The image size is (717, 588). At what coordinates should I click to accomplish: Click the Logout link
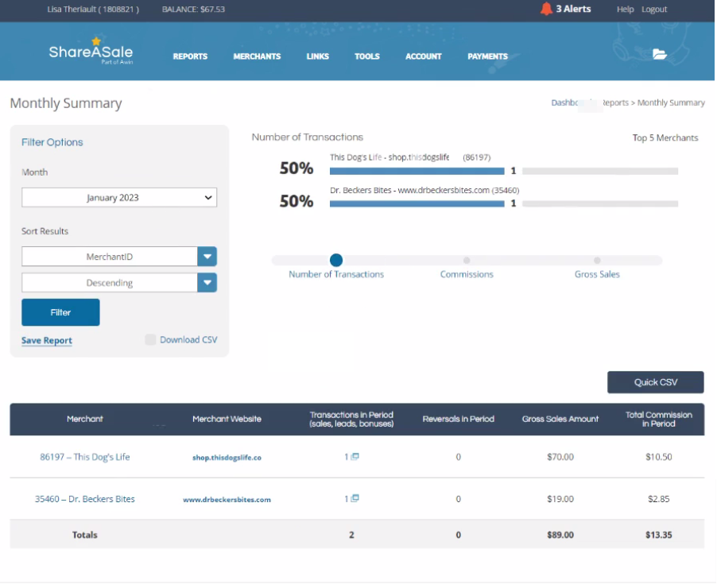click(x=654, y=10)
